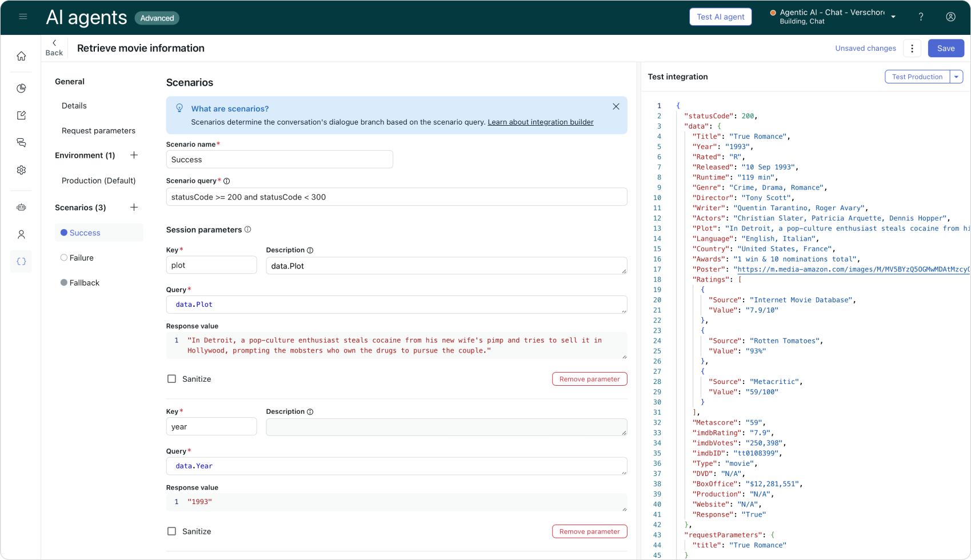This screenshot has width=971, height=560.
Task: Click the Scenario name field containing Success
Action: [x=279, y=159]
